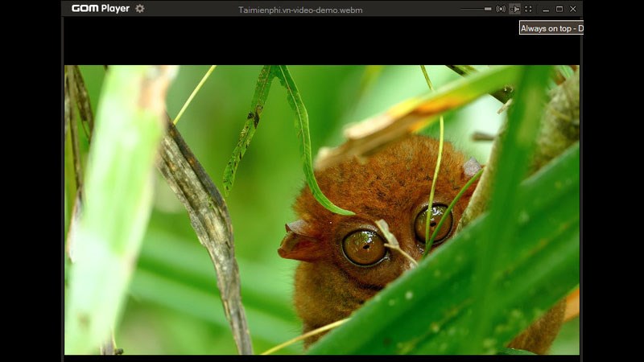
Task: Click the Taimienphi.vn-video-demo.webm title text
Action: [x=300, y=10]
